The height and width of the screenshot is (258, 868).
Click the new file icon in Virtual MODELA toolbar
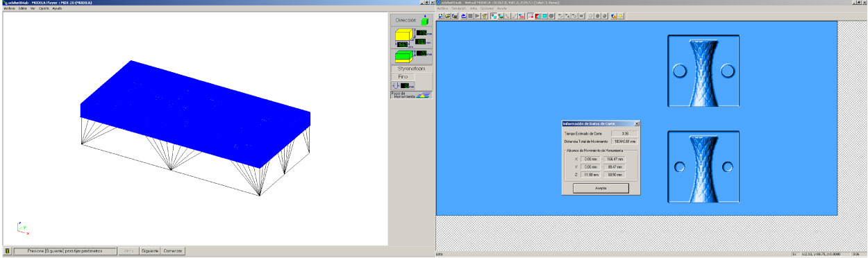click(x=441, y=16)
